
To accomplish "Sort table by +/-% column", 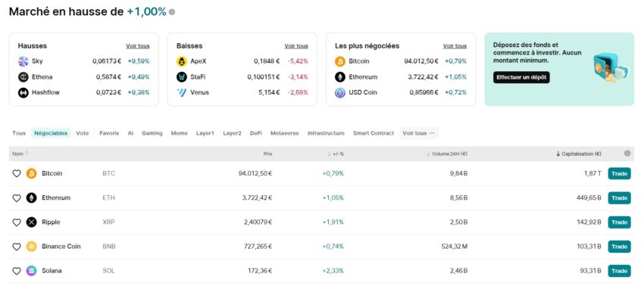I will point(336,154).
